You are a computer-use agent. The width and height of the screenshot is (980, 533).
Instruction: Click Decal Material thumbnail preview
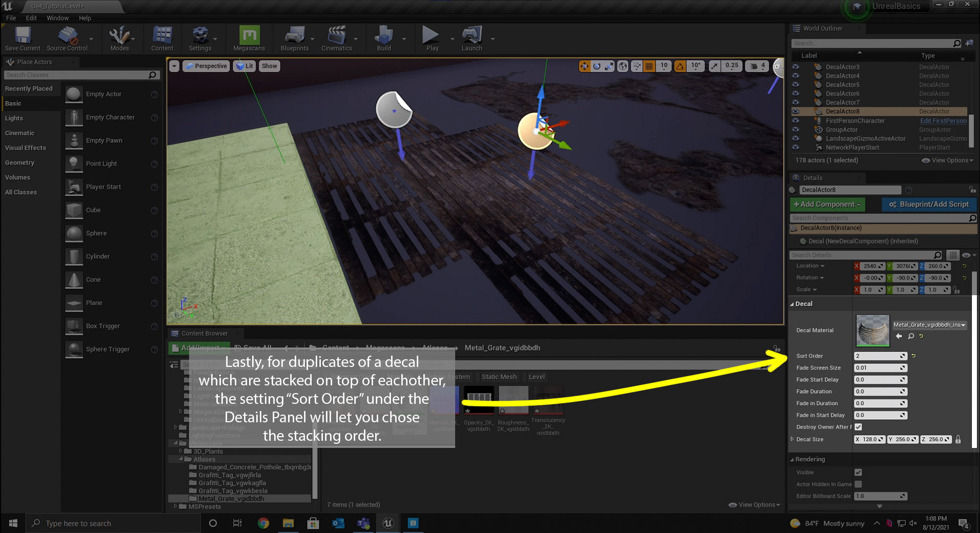(873, 331)
